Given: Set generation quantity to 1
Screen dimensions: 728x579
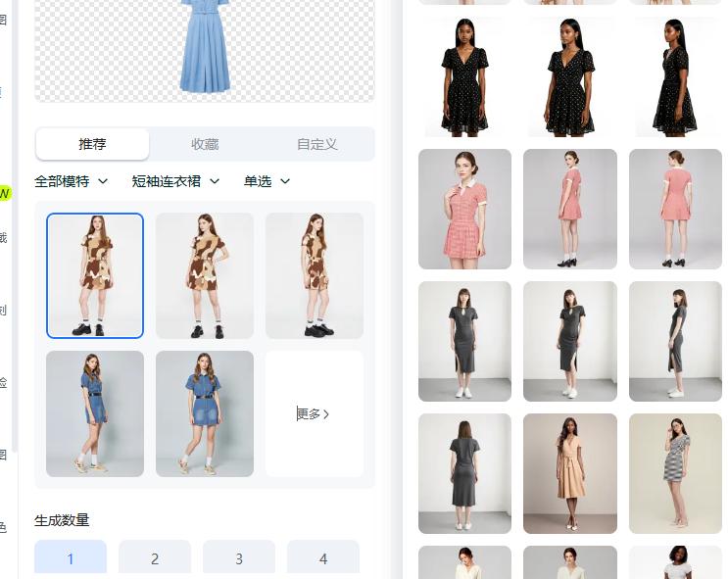Looking at the screenshot, I should (x=71, y=557).
